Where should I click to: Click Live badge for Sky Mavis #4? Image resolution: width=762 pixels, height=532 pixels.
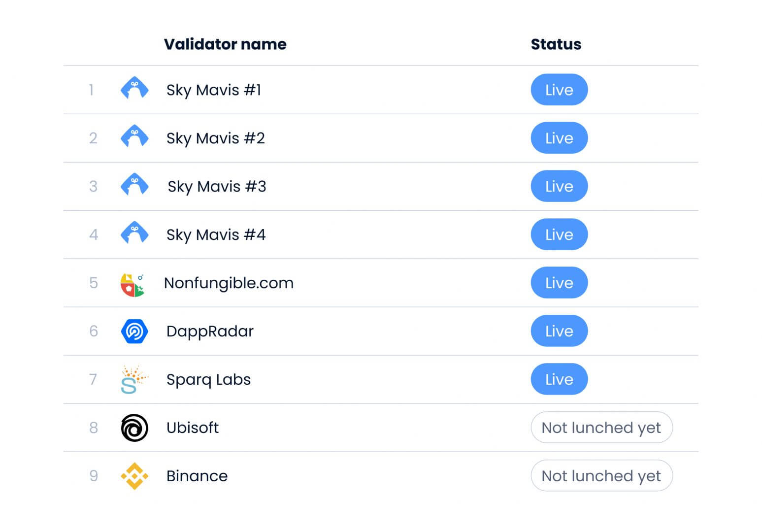pos(559,234)
